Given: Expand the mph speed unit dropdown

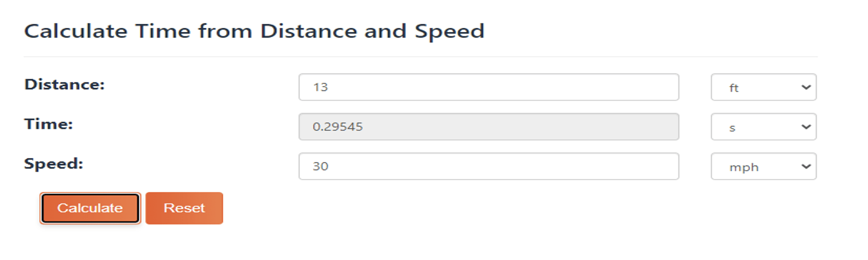Looking at the screenshot, I should pos(763,167).
